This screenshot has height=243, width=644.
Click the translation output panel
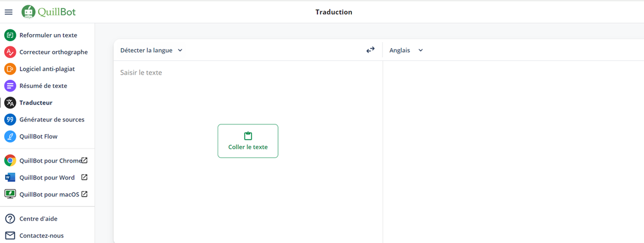click(x=513, y=152)
